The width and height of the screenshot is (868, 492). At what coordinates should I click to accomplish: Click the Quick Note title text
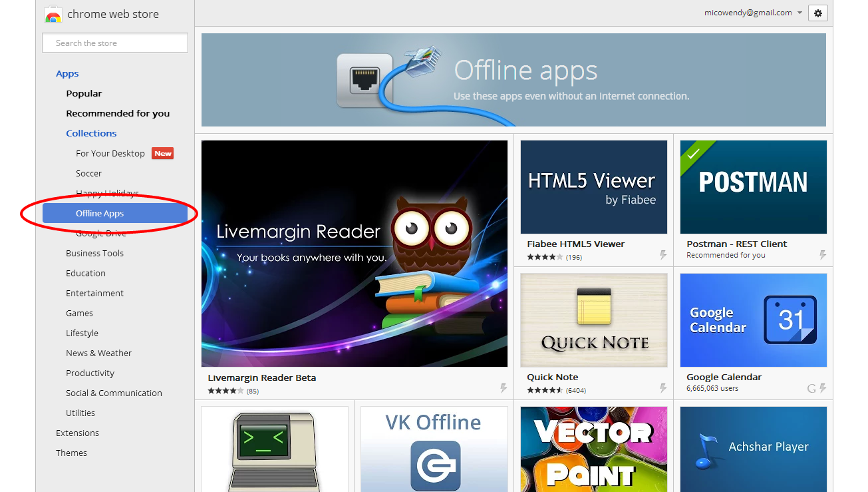(x=553, y=377)
